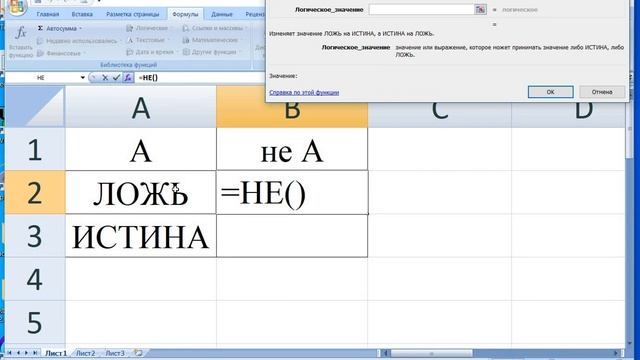
Task: Click the horizontal scrollbar thumb
Action: pos(431,353)
